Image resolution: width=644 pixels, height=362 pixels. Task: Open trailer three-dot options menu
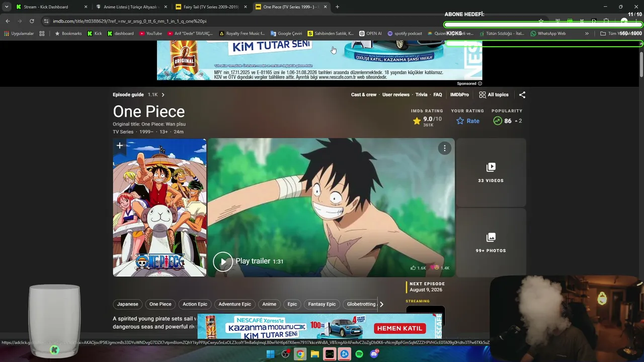pos(445,148)
